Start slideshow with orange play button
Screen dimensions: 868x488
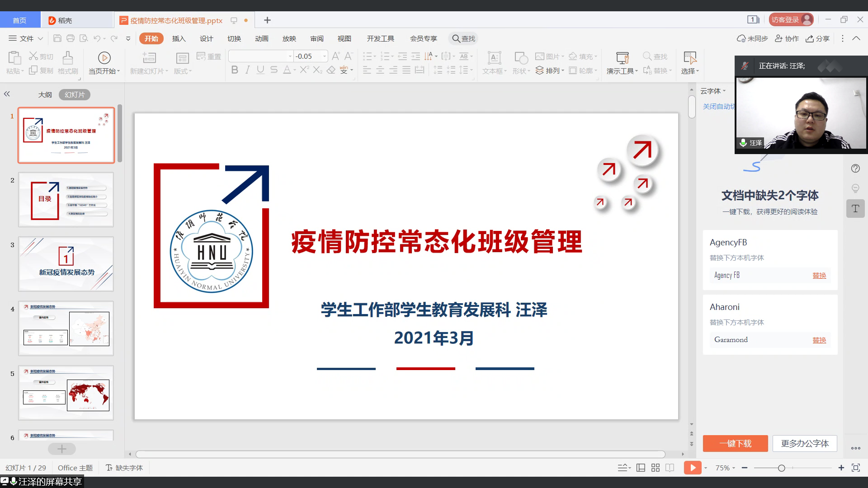click(692, 468)
